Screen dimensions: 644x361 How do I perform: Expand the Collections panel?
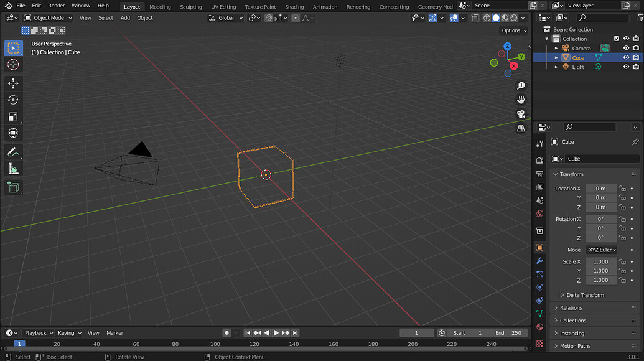coord(594,321)
